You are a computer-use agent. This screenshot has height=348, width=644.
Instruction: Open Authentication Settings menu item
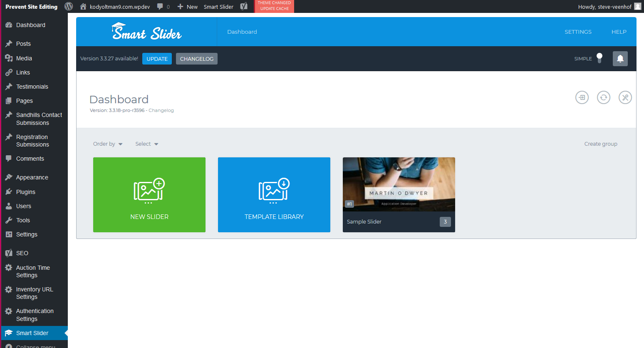(34, 315)
